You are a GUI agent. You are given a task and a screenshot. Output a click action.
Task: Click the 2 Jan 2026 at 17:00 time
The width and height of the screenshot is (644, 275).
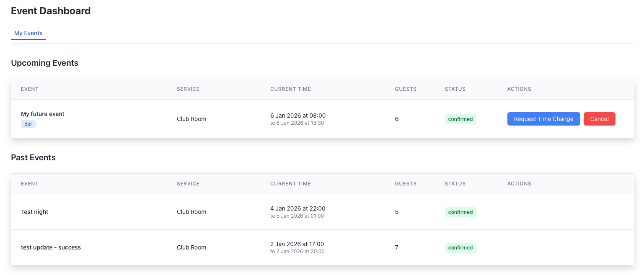(297, 244)
